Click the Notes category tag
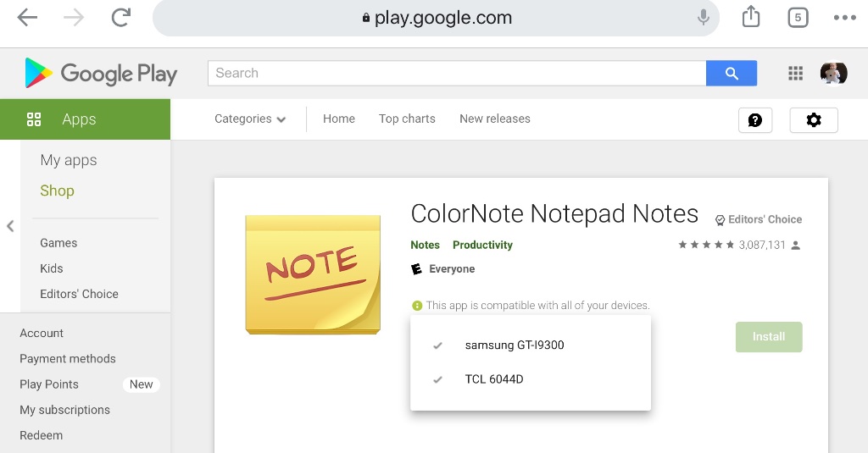 (x=426, y=245)
